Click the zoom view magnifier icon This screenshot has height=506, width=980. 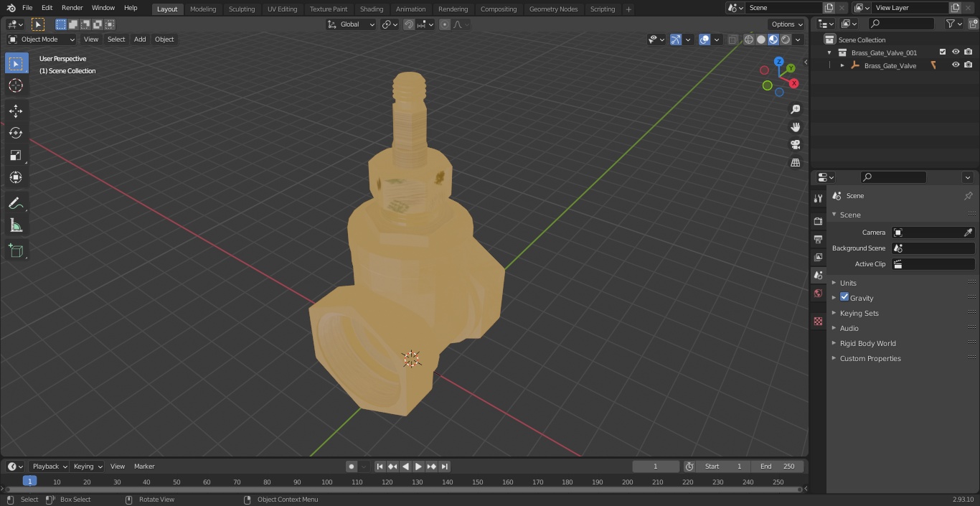tap(795, 109)
